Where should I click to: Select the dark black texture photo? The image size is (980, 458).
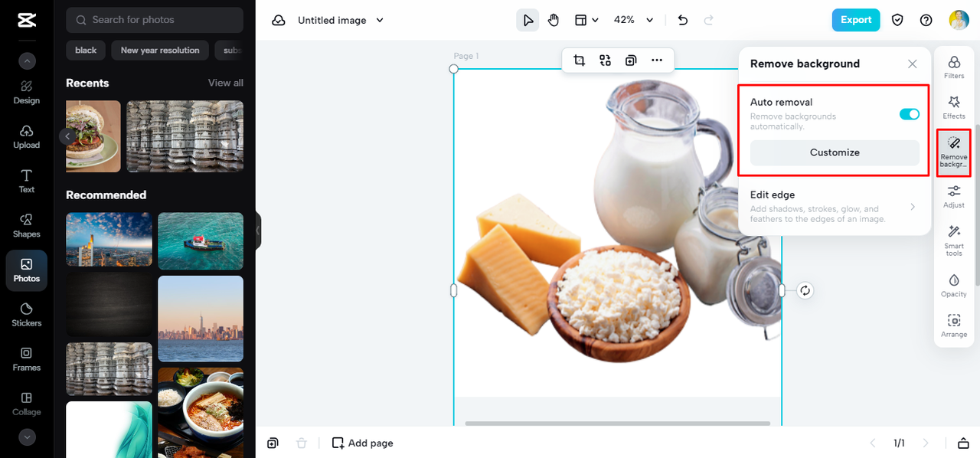pyautogui.click(x=109, y=304)
